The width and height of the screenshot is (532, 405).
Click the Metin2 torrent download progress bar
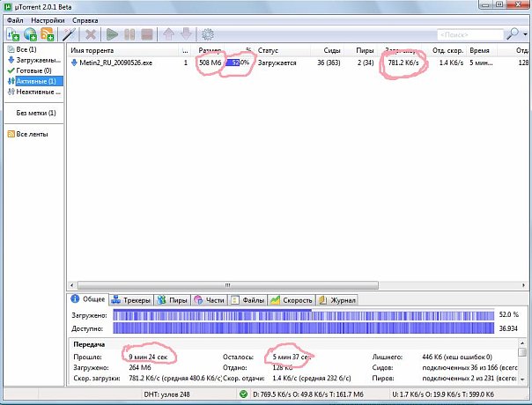coord(239,63)
